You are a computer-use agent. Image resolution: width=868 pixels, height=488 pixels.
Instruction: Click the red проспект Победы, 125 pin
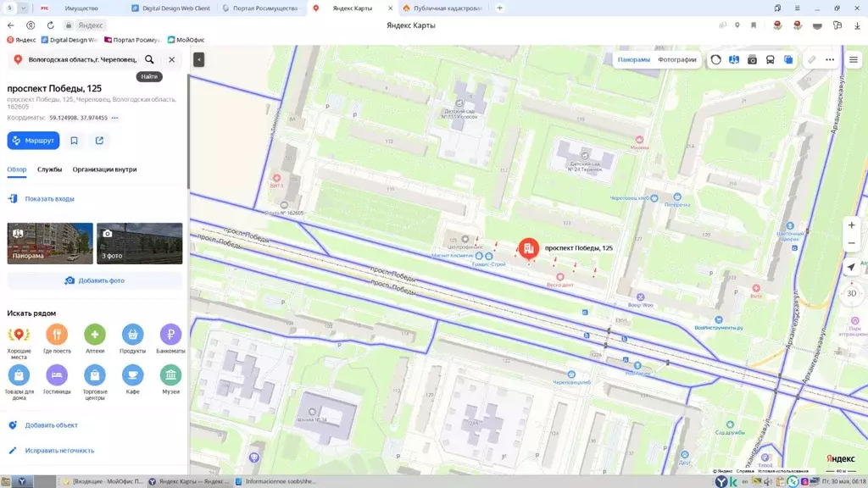[529, 248]
